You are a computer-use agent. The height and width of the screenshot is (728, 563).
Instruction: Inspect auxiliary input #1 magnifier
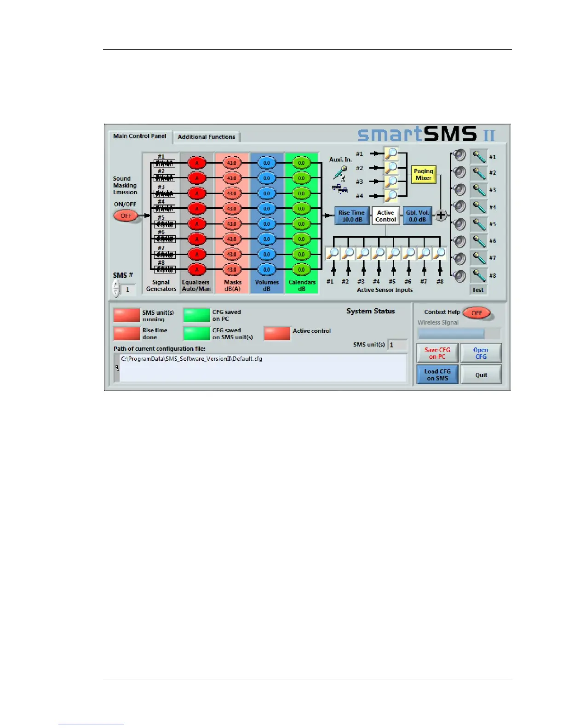tap(391, 154)
